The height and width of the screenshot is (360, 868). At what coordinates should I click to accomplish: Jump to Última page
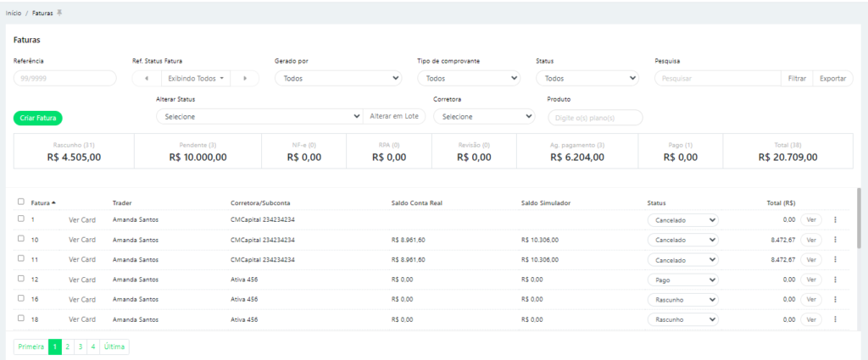tap(114, 346)
